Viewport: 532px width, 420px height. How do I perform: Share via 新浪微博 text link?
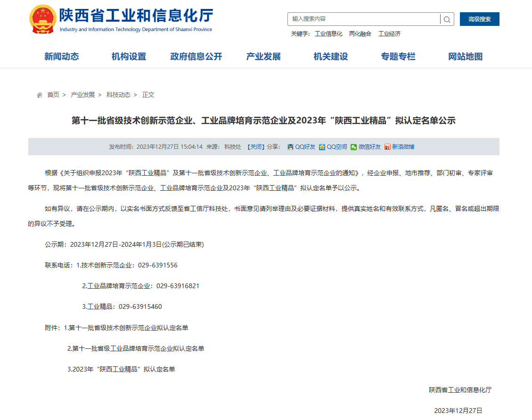point(403,147)
